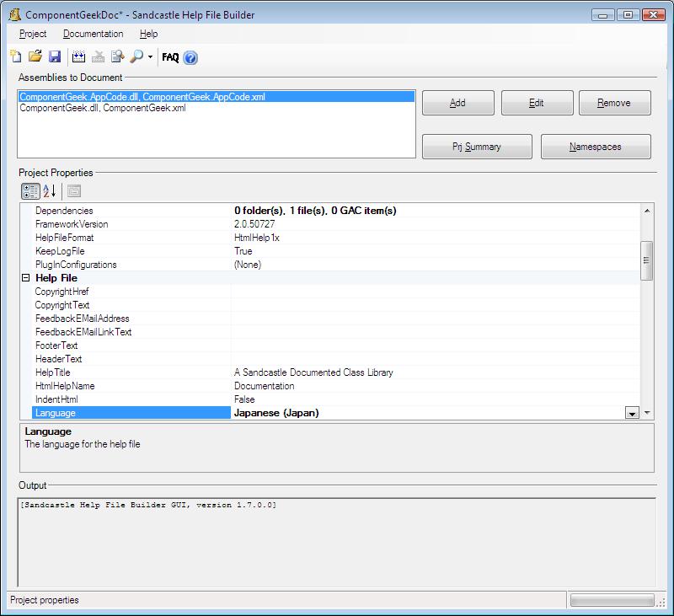
Task: Click the empty CopyrightText value field
Action: (436, 305)
